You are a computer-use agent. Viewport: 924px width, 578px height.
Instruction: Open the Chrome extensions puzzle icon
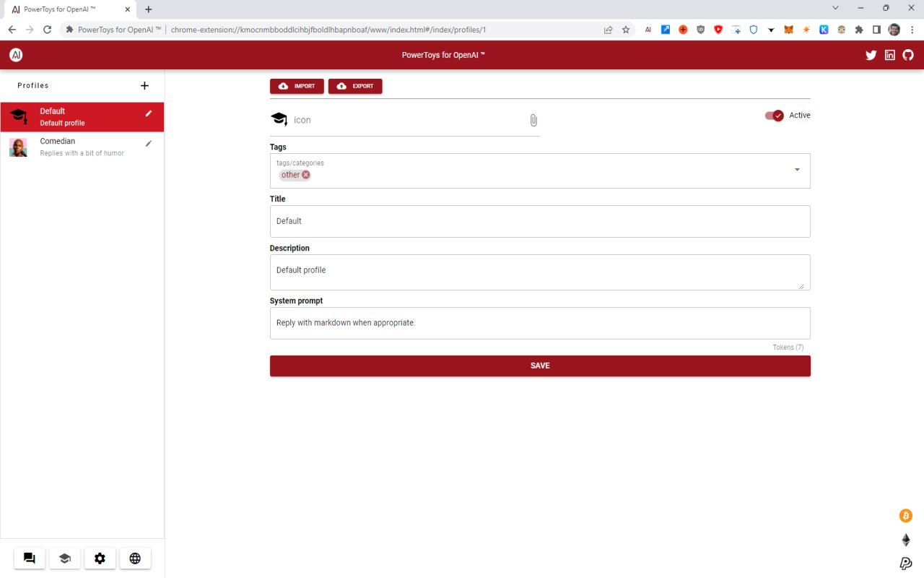pyautogui.click(x=859, y=30)
